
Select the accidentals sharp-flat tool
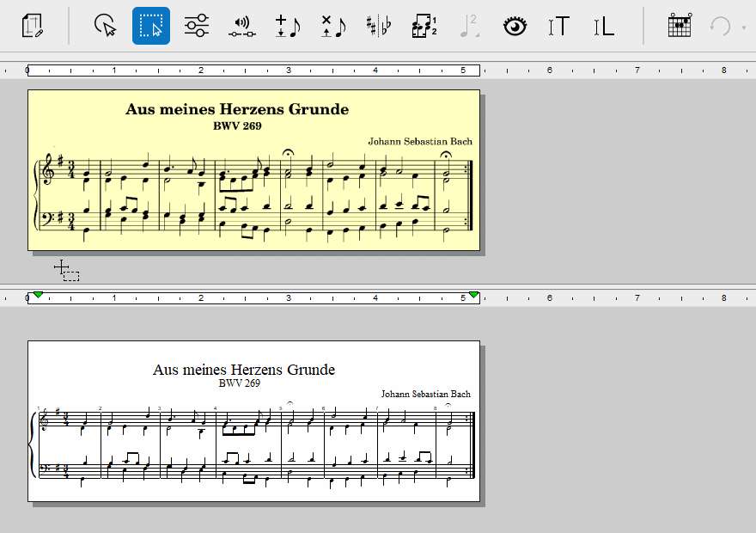(378, 26)
